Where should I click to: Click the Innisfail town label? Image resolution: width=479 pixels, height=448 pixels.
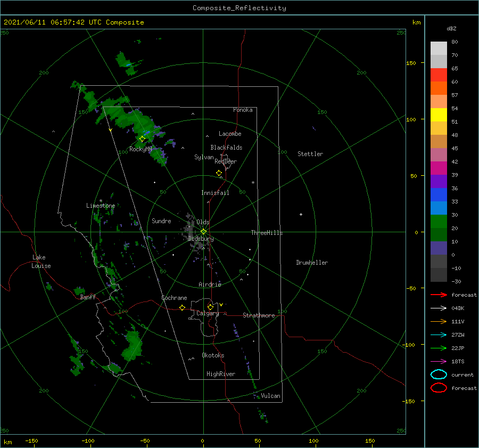pyautogui.click(x=215, y=193)
